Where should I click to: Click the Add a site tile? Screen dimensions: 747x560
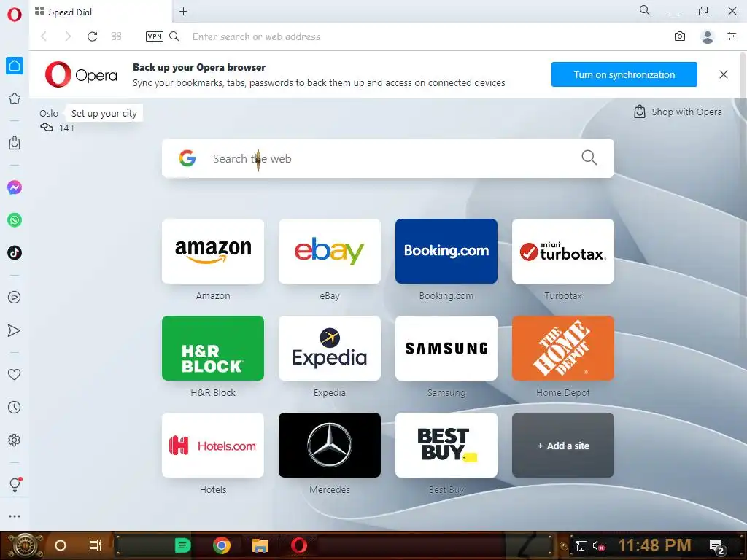click(x=563, y=446)
